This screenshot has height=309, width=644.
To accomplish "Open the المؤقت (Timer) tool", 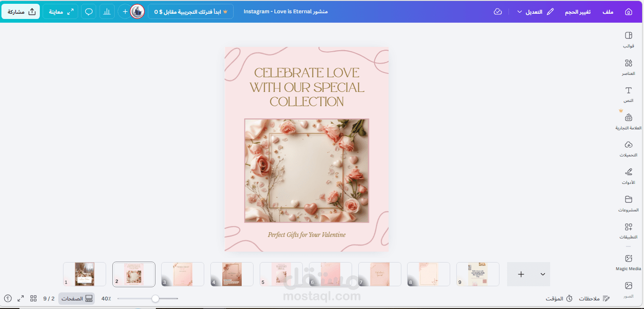I will click(559, 299).
